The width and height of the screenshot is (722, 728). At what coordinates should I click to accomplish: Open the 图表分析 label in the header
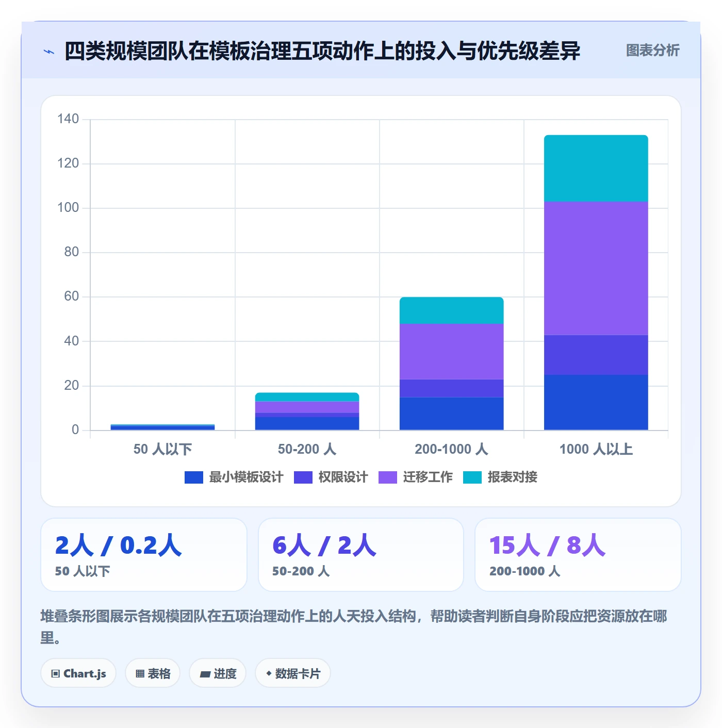coord(652,51)
